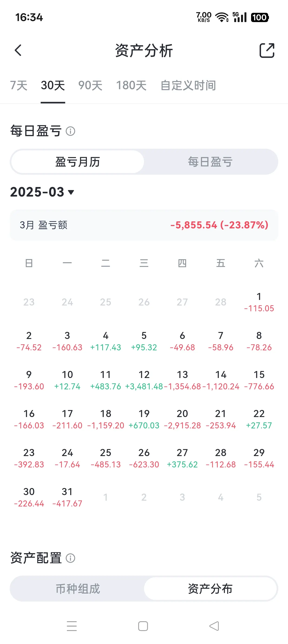
Task: Tap the Wi-Fi status icon
Action: pos(222,17)
